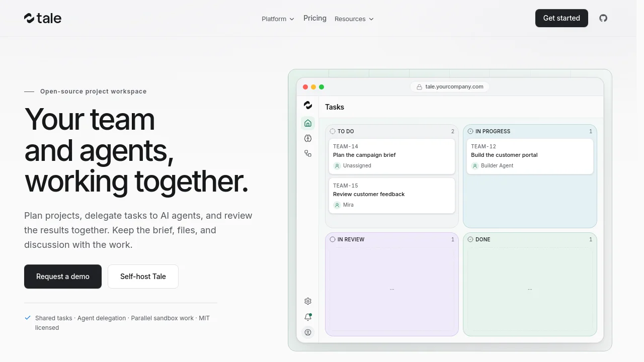Click the blue checkmark beside Shared tasks

28,318
